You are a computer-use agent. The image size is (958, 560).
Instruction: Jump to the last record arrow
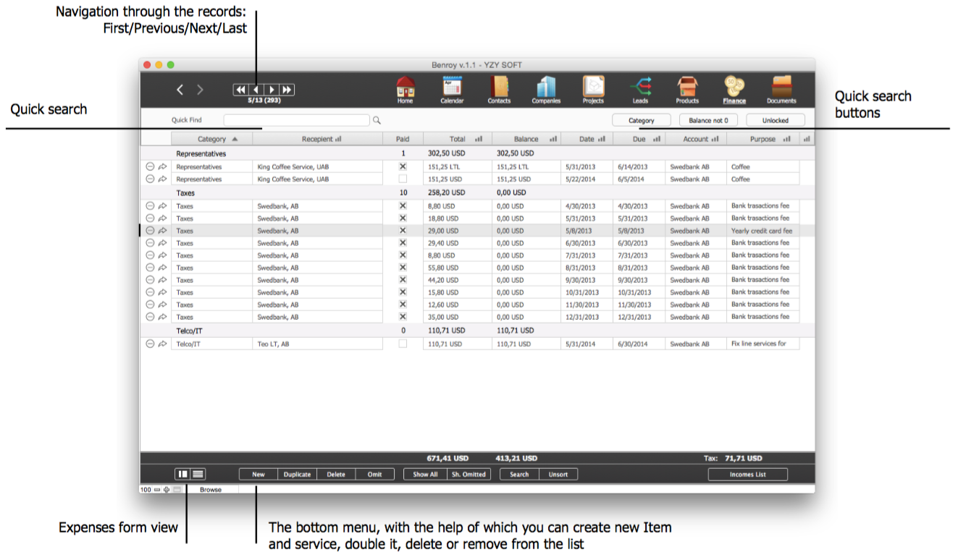point(287,90)
